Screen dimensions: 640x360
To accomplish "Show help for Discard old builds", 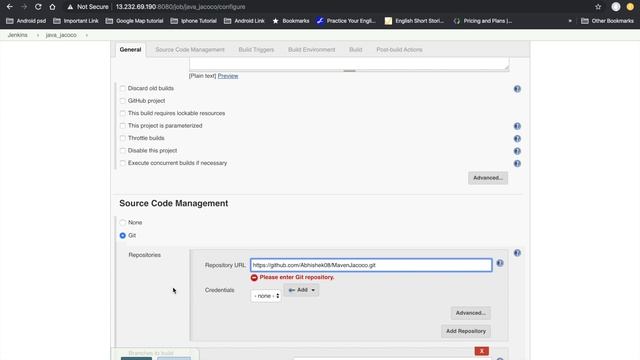I will pyautogui.click(x=517, y=89).
